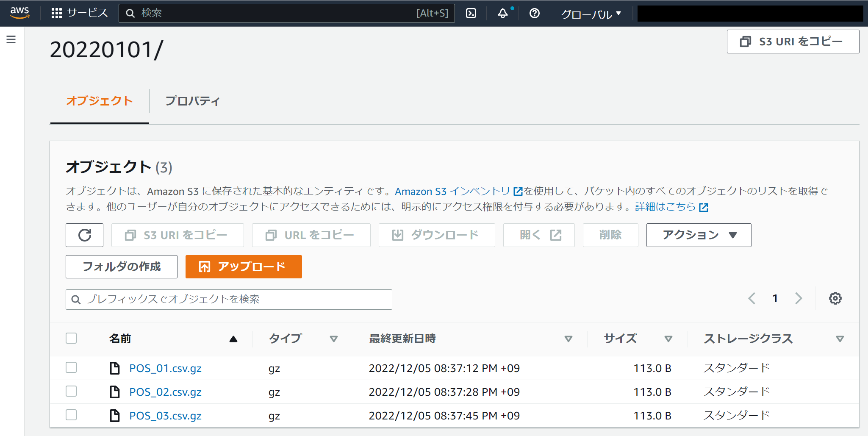Open the グローバル region dropdown
This screenshot has height=436, width=868.
pyautogui.click(x=591, y=14)
